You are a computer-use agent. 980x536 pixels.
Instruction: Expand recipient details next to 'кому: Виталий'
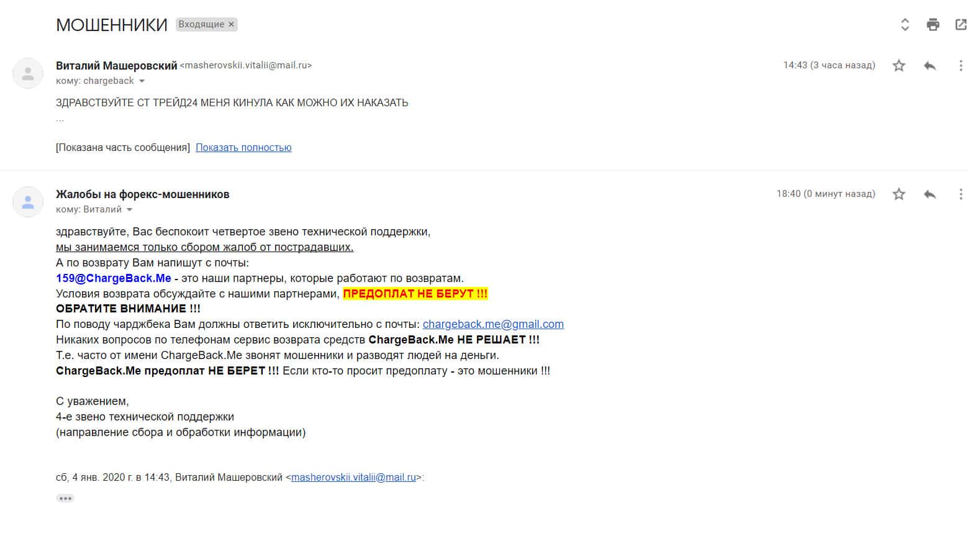129,210
